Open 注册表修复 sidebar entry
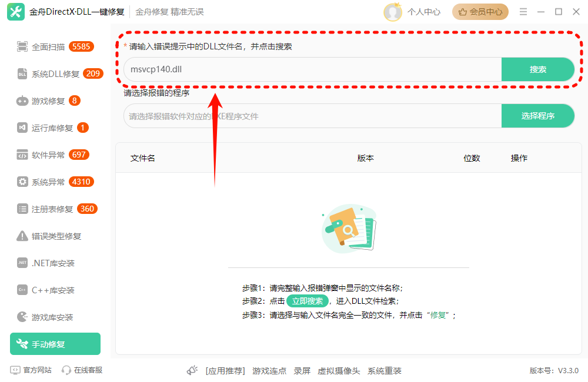Screen dimensions: 588x382 point(55,209)
